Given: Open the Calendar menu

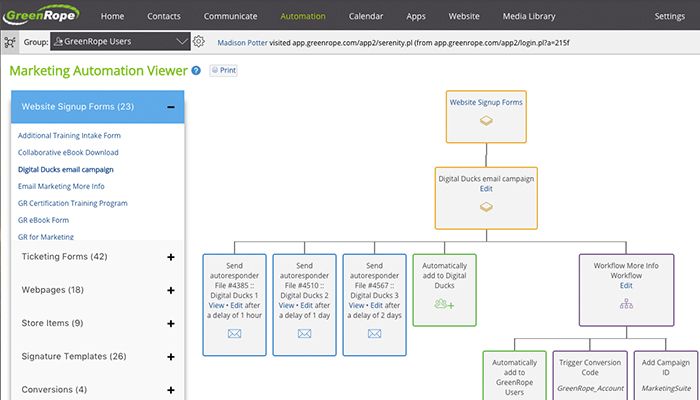Looking at the screenshot, I should tap(366, 16).
